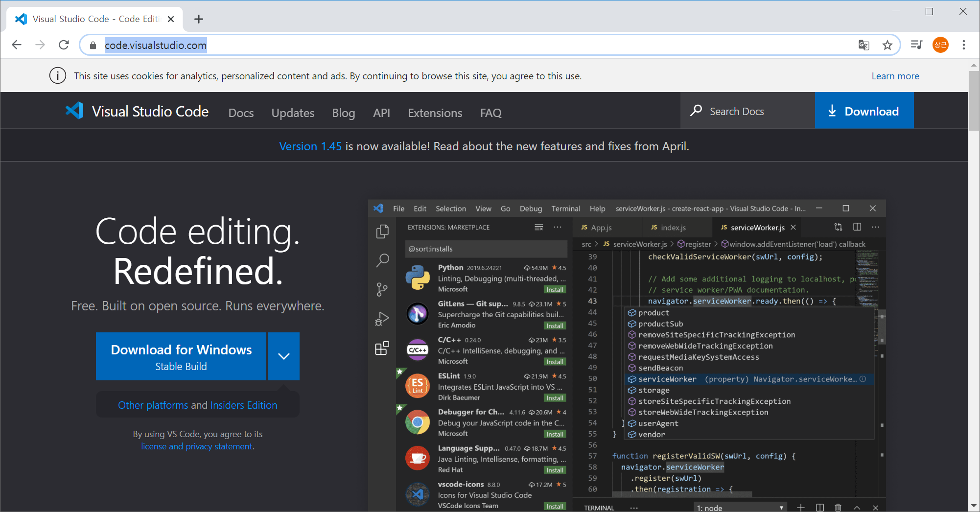The image size is (980, 512).
Task: Click the Download for Windows button
Action: pyautogui.click(x=181, y=356)
